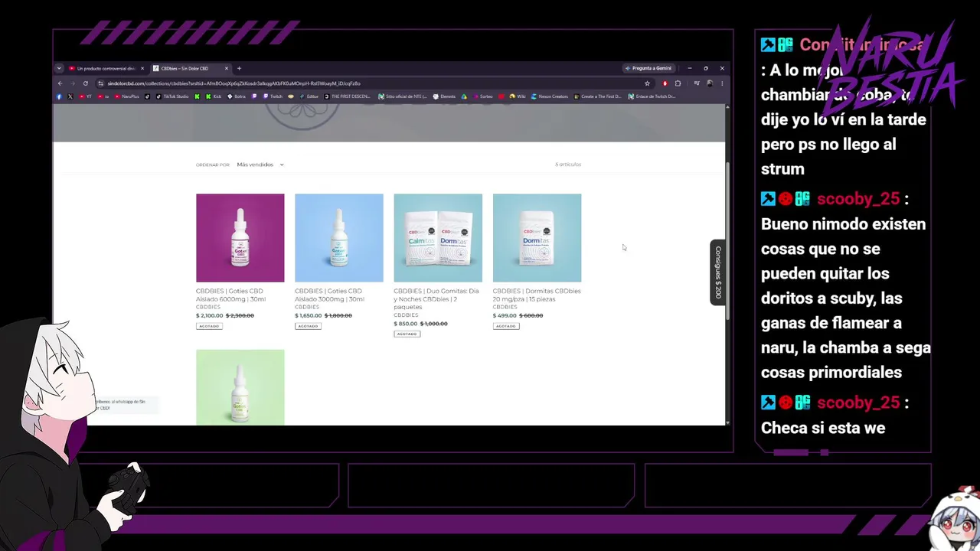Open a new browser tab
Screen dimensions: 980x551
point(239,68)
